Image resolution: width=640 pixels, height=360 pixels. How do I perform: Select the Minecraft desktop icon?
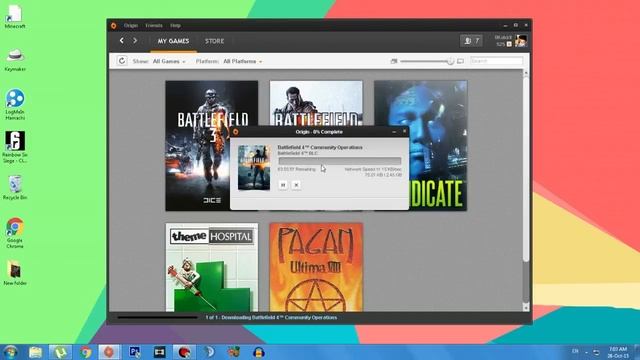[x=15, y=17]
